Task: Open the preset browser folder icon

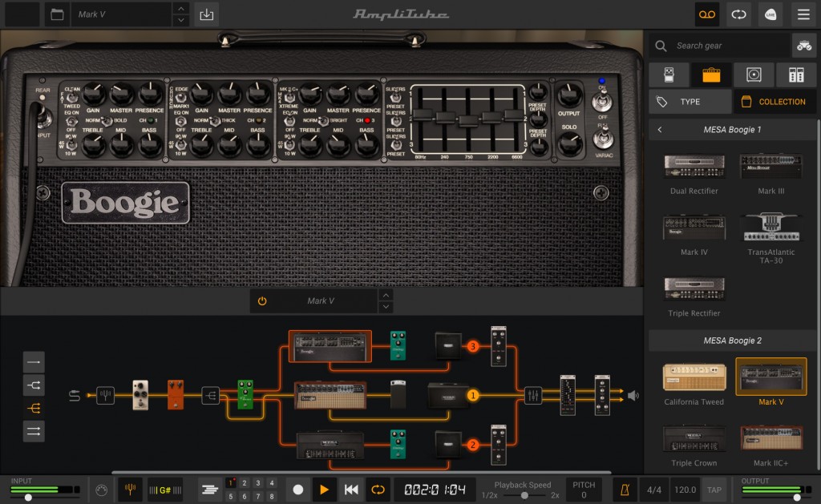Action: point(57,14)
